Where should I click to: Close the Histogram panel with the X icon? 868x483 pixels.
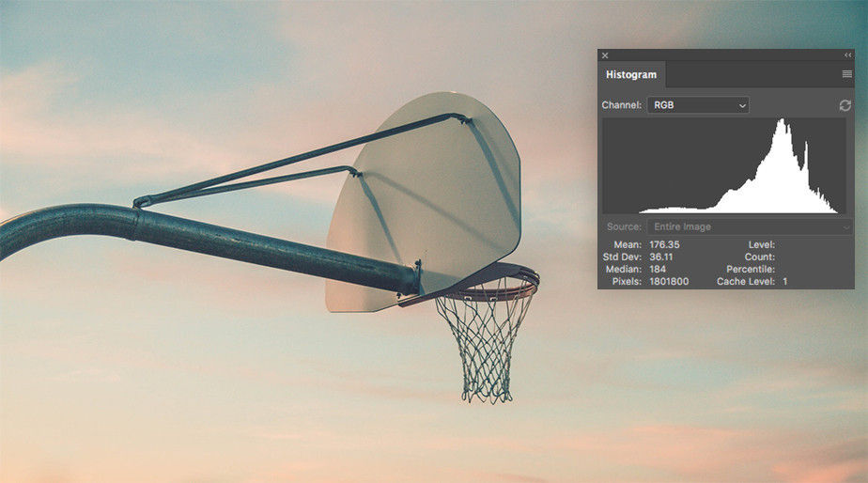tap(605, 55)
